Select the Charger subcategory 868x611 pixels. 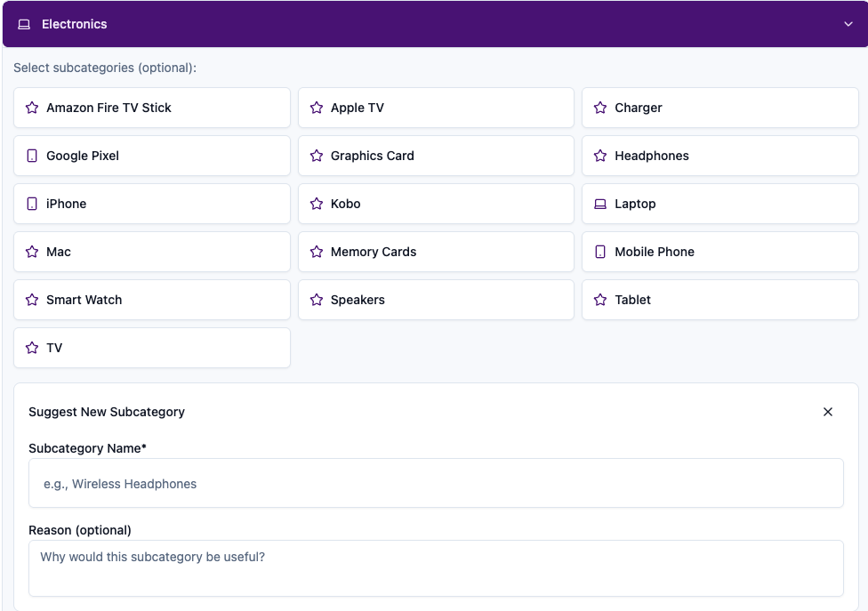720,108
